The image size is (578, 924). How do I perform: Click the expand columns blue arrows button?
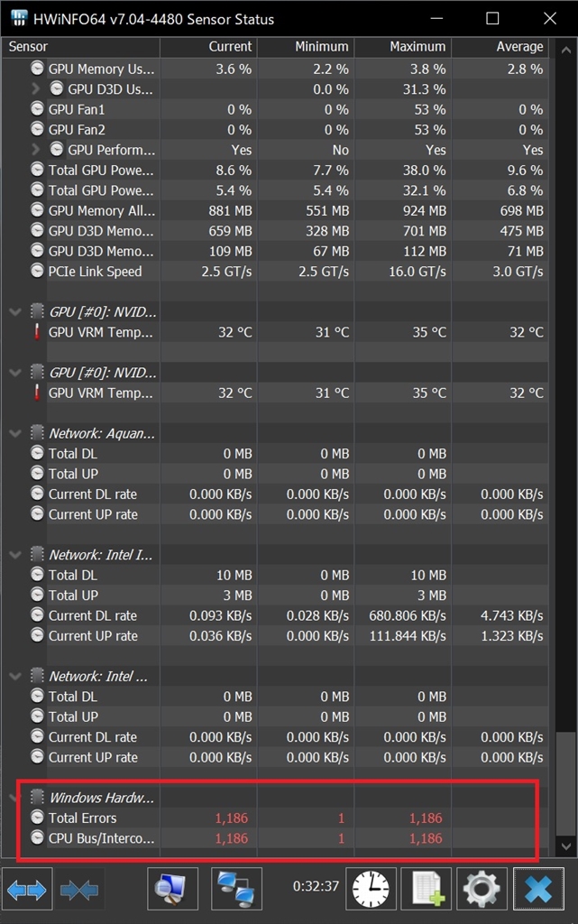point(27,890)
